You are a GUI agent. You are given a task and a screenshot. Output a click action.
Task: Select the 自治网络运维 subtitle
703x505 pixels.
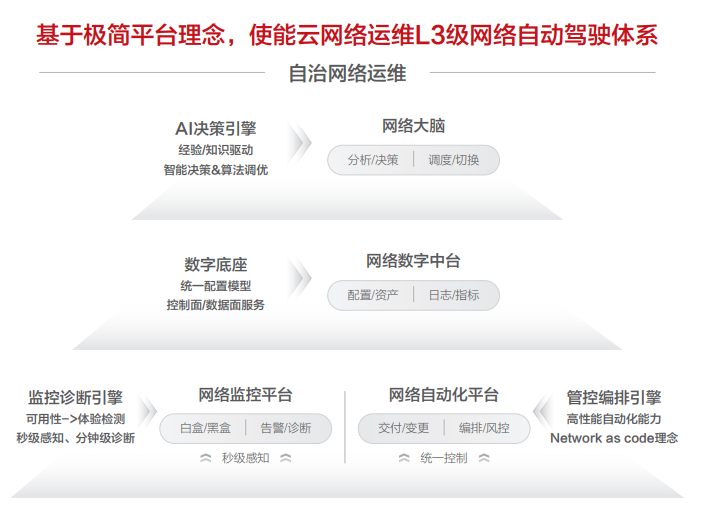347,74
